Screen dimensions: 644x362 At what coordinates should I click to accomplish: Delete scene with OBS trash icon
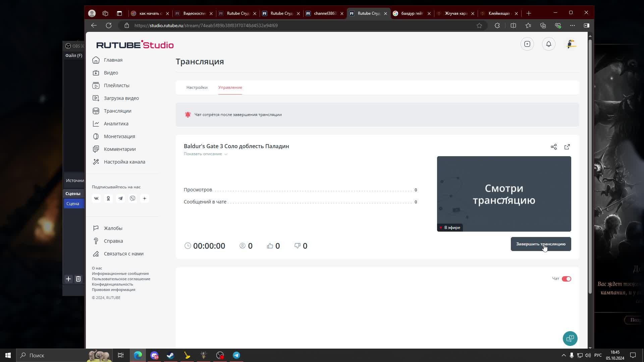(78, 279)
